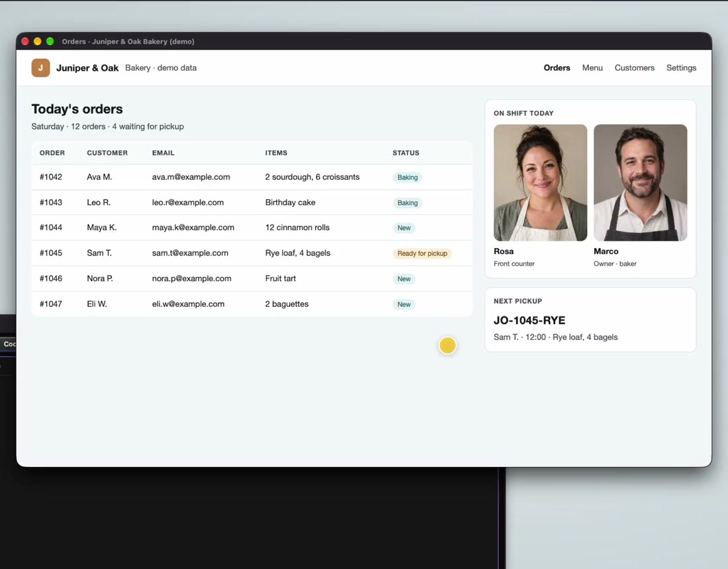Select customer name Ava M.

(x=99, y=177)
